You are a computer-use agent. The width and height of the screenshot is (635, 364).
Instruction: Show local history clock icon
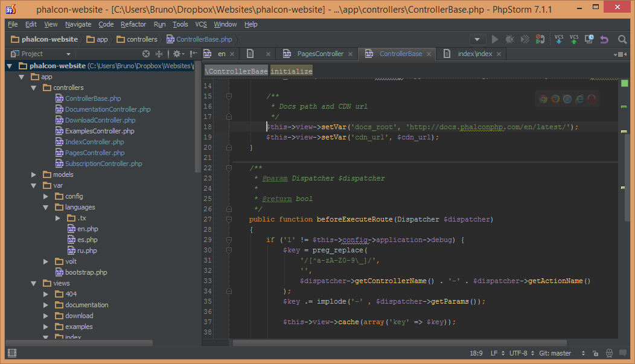(x=589, y=39)
